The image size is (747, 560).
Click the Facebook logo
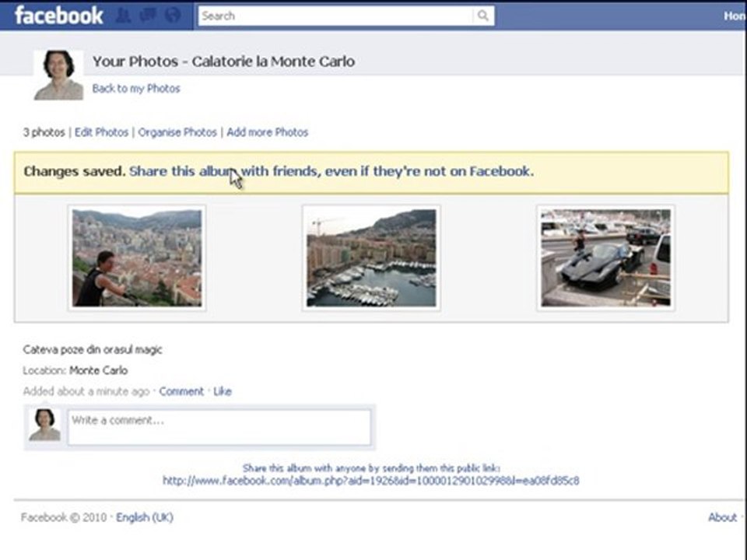tap(58, 16)
